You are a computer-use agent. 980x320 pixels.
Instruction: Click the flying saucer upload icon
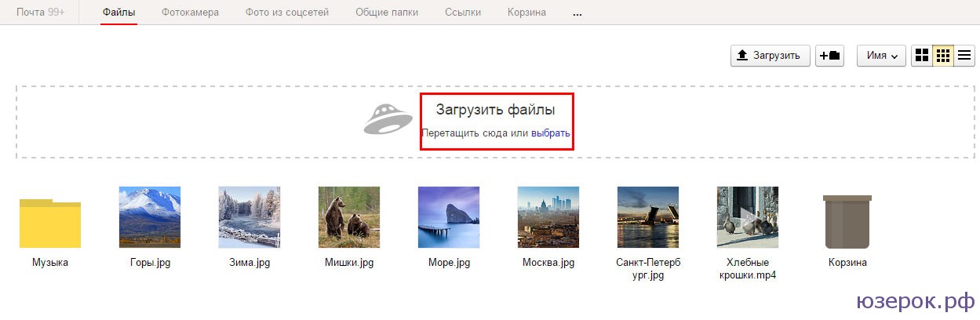click(x=388, y=119)
